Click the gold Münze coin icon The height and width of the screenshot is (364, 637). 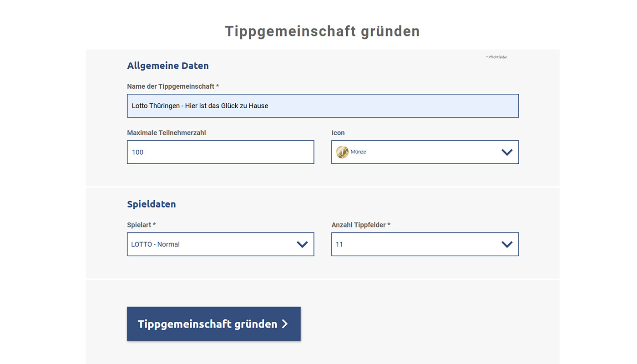pyautogui.click(x=342, y=152)
